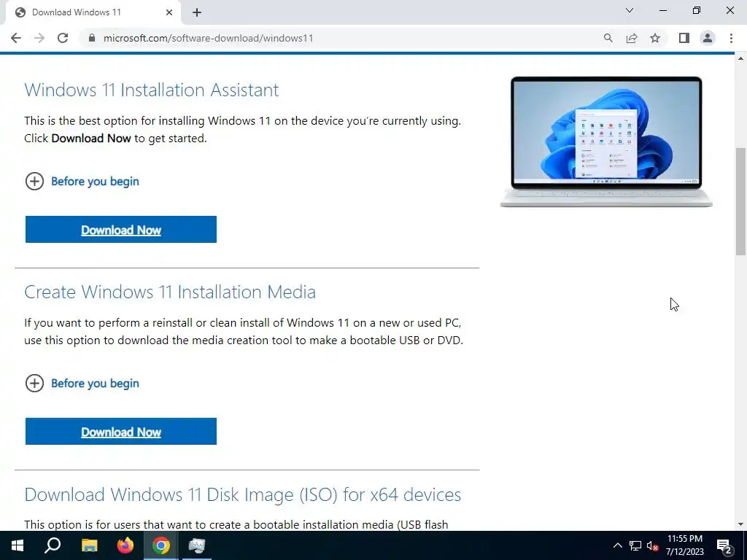Open Chrome side panel icon
Screen dimensions: 747x560
(684, 38)
